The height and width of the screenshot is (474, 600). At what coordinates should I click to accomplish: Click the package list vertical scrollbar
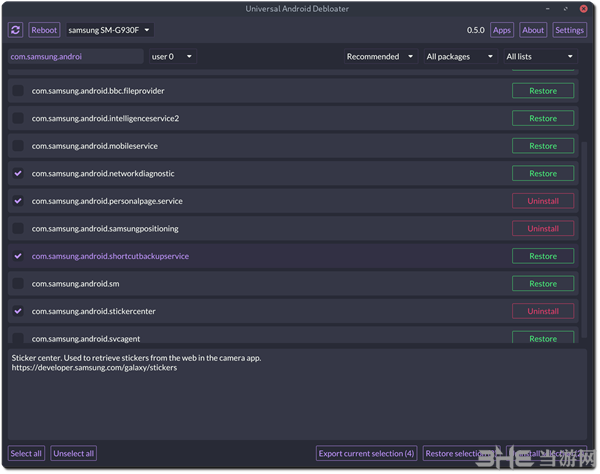584,240
